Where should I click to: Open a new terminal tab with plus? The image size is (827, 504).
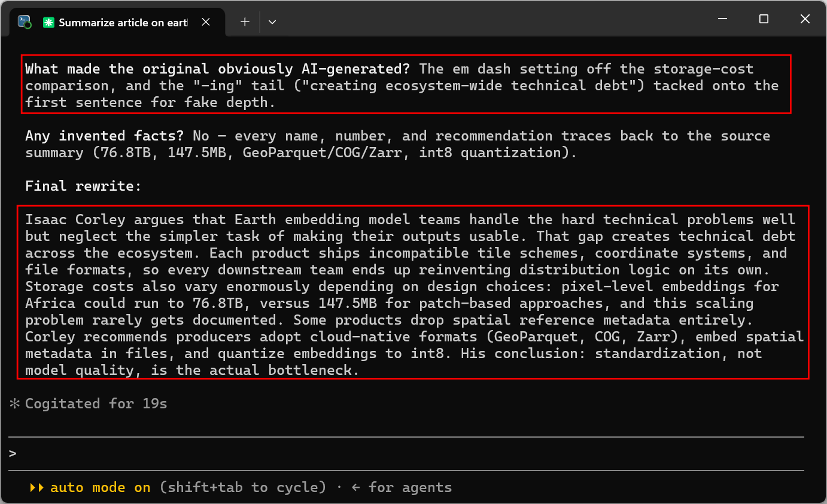(x=245, y=22)
